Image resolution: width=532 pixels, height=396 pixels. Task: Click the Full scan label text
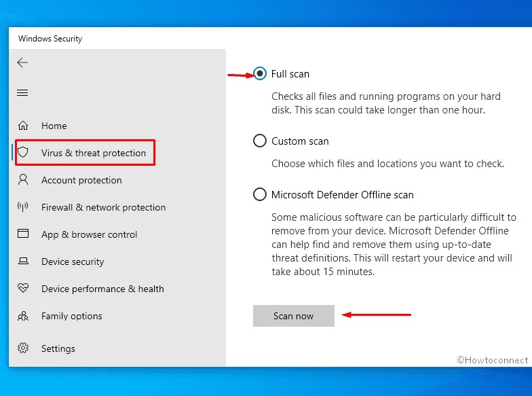(290, 74)
